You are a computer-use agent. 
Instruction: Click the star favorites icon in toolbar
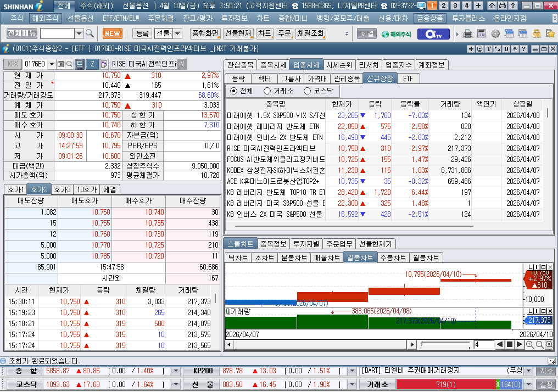[x=550, y=34]
